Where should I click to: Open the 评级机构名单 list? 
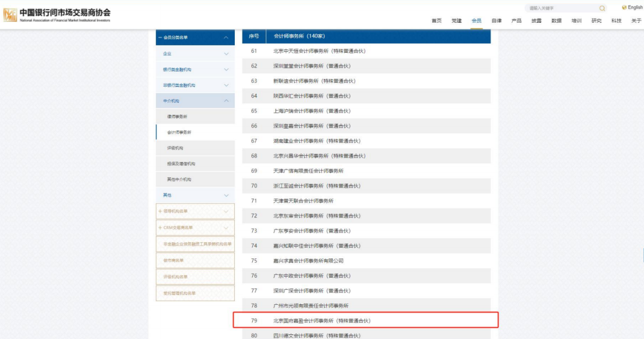pos(196,277)
